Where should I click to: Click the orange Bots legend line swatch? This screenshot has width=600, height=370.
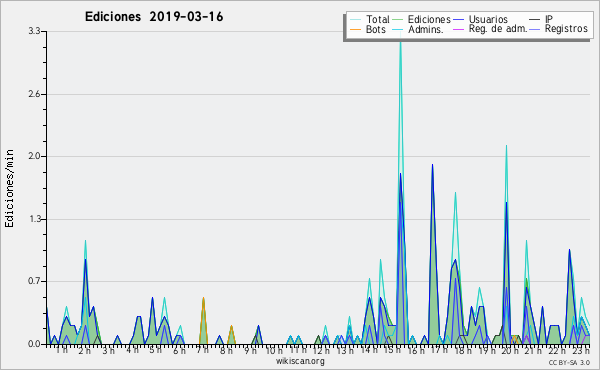pos(355,29)
